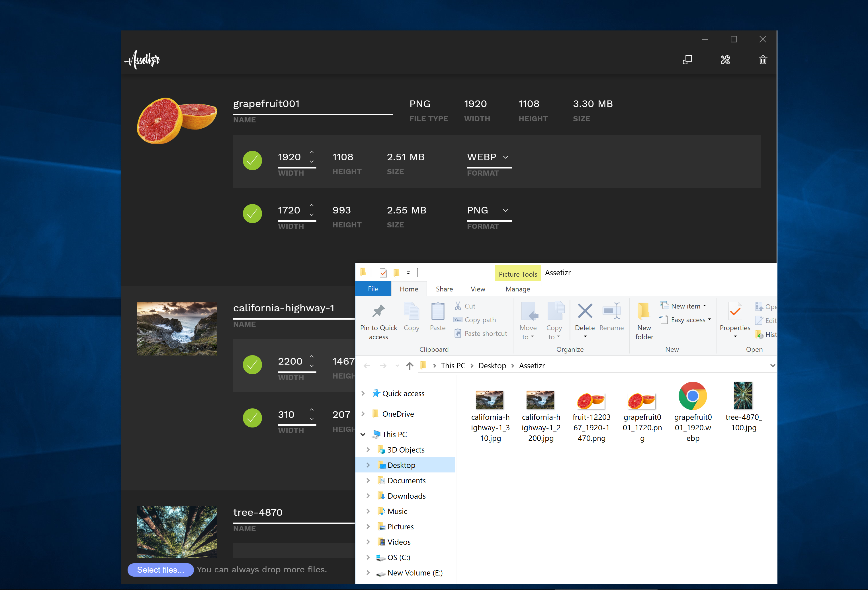Click the Up arrow navigation button in Explorer

click(409, 366)
